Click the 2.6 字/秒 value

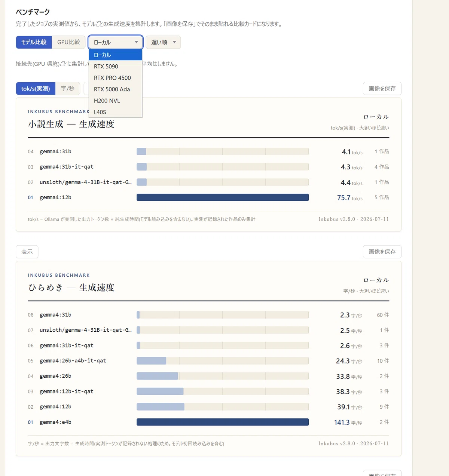(x=351, y=346)
